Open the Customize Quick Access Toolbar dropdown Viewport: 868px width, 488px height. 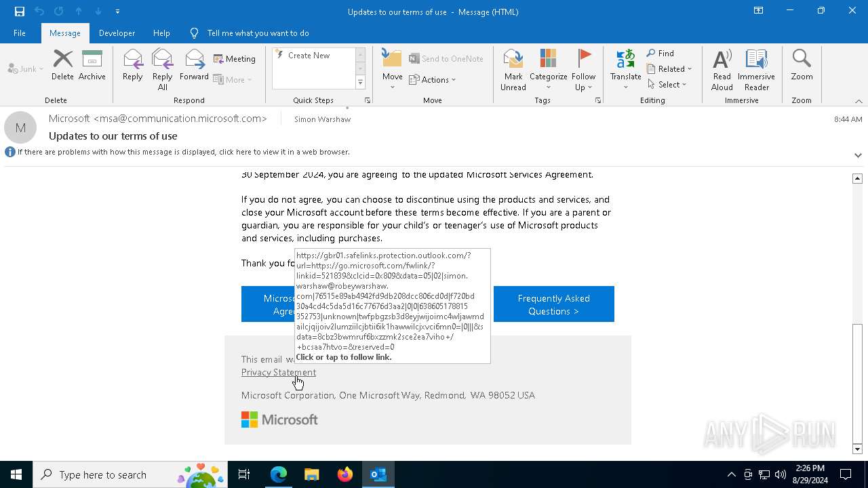pos(117,12)
